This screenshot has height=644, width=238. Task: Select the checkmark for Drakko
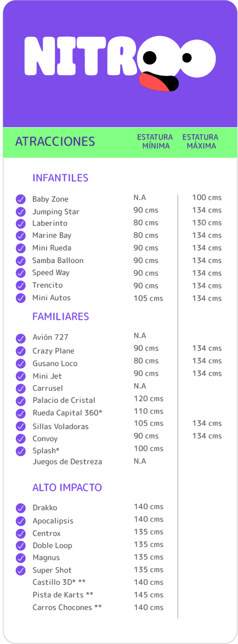tap(20, 509)
